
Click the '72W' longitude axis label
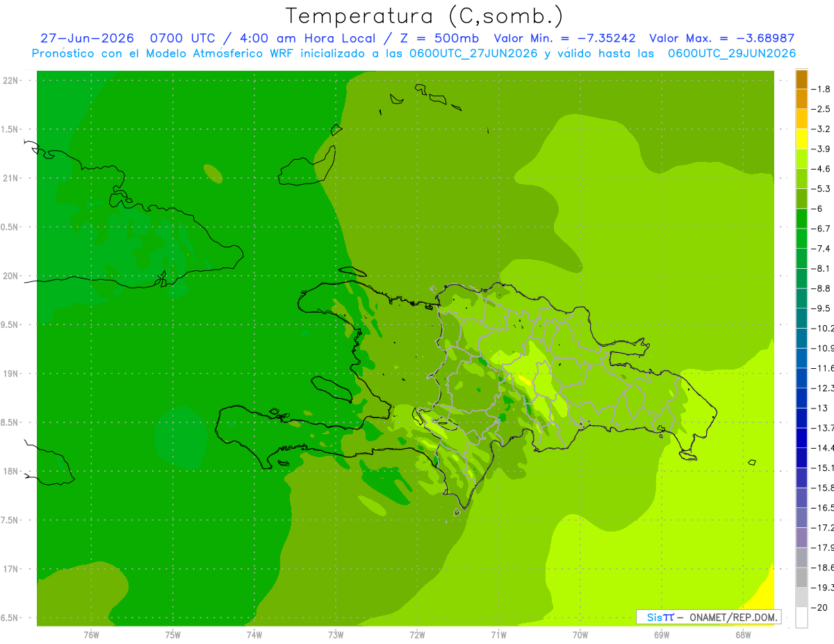(417, 635)
